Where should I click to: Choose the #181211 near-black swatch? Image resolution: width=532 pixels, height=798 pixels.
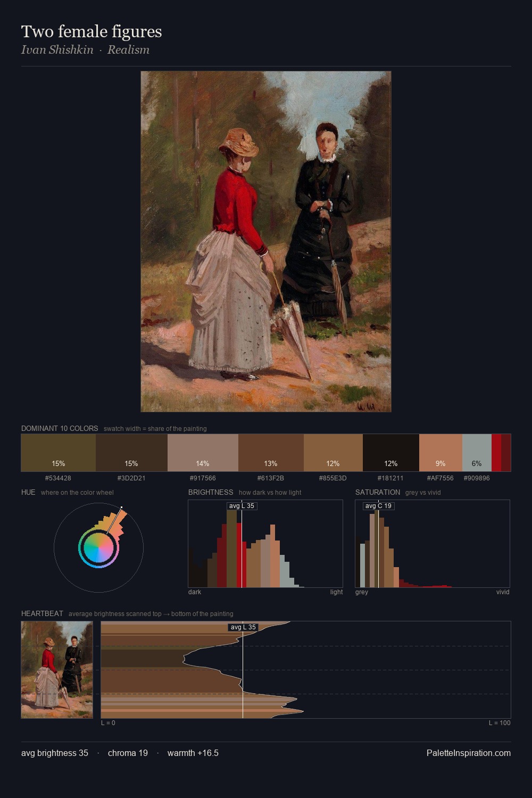(x=391, y=453)
